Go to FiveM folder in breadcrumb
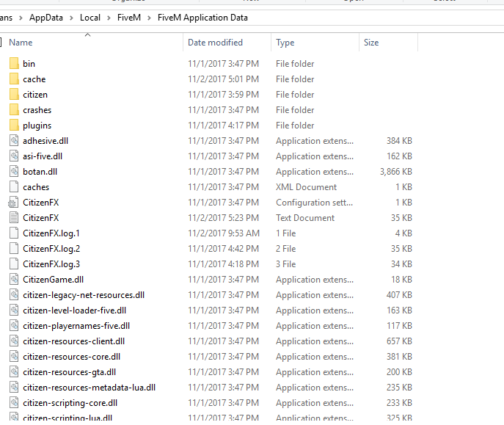This screenshot has width=504, height=425. pos(129,18)
